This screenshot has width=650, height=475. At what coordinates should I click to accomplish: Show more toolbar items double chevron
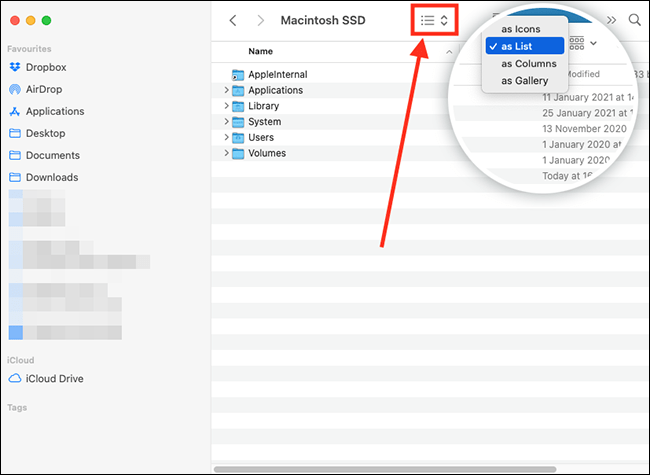point(611,20)
